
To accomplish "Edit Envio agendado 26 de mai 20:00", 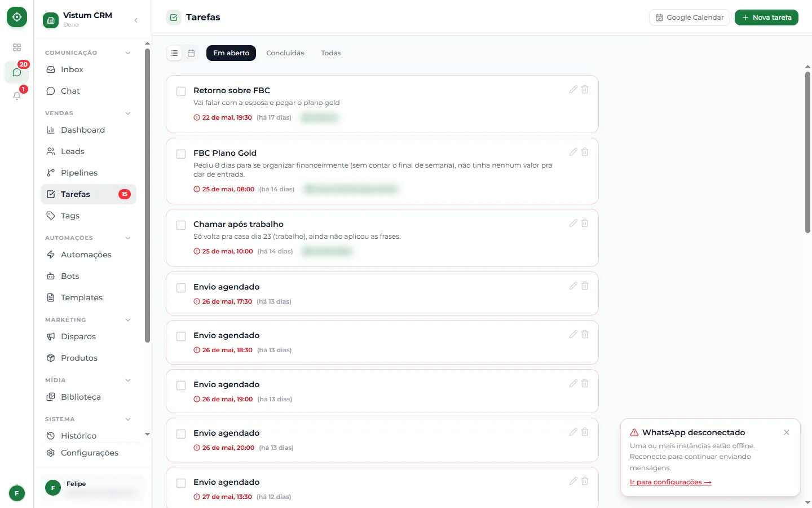I will [573, 432].
